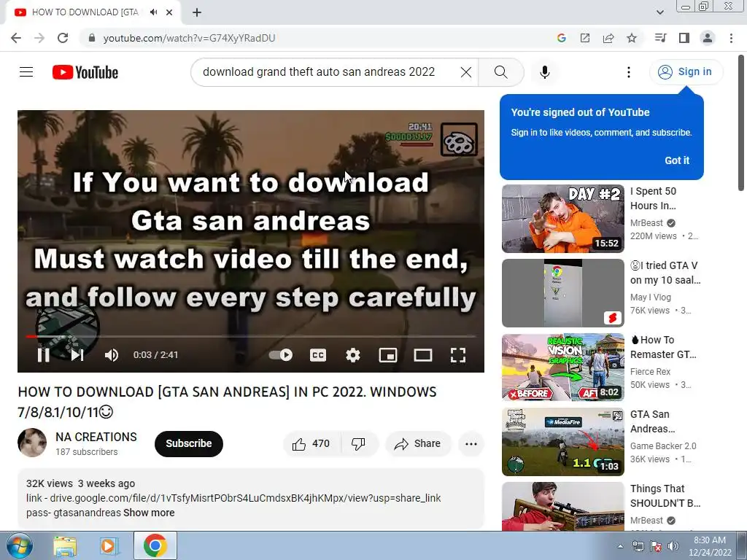Open MrBeast 'I Spent 50 Hours' thumbnail
Screen dimensions: 747x560
pyautogui.click(x=563, y=219)
